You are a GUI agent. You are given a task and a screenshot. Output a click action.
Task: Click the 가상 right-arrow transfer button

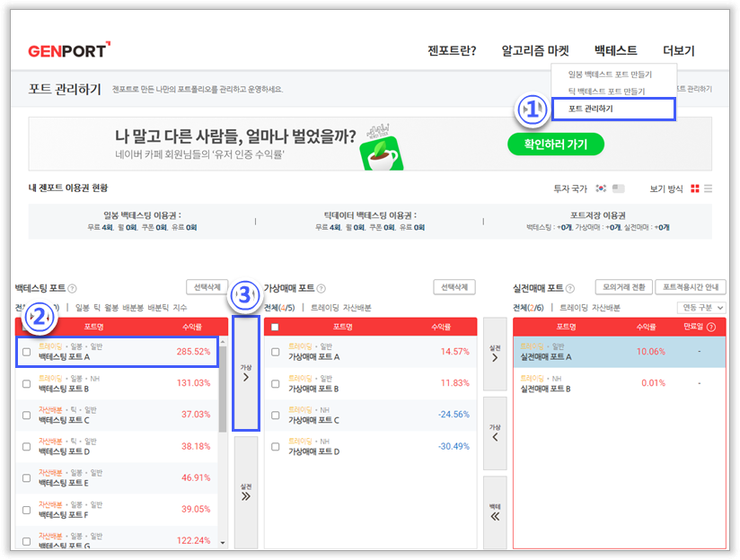[245, 372]
